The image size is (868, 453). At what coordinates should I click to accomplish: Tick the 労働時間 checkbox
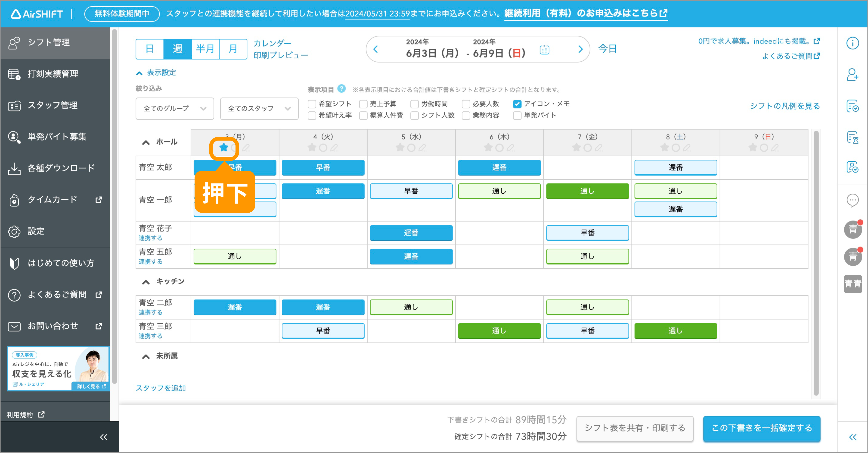point(415,104)
